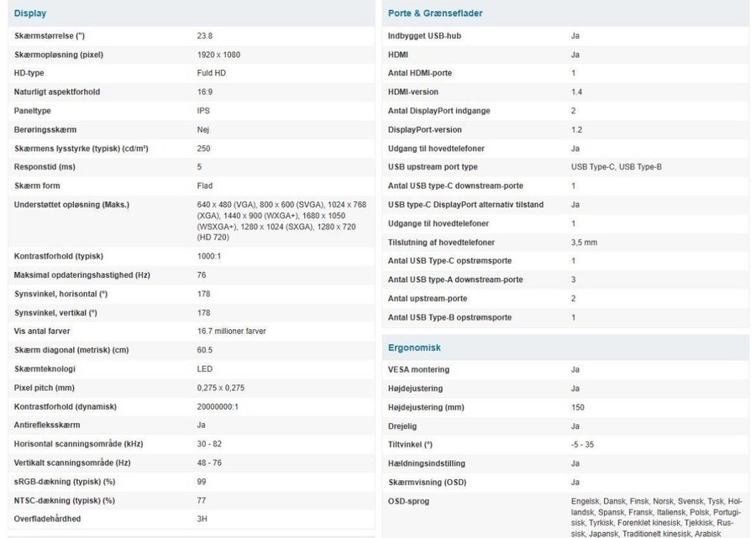The width and height of the screenshot is (756, 538).
Task: Click the Indbygget USB-hub label
Action: (424, 36)
